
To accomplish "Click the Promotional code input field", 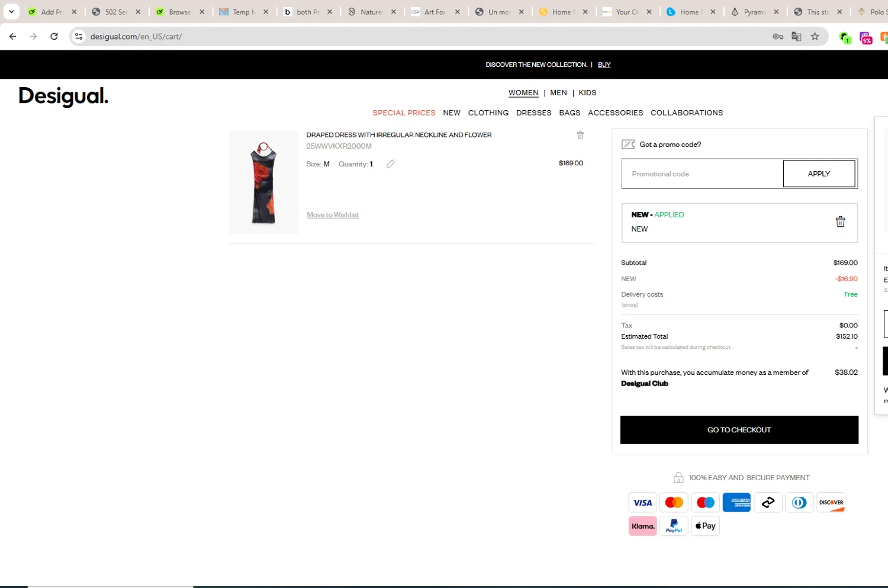I will coord(702,173).
